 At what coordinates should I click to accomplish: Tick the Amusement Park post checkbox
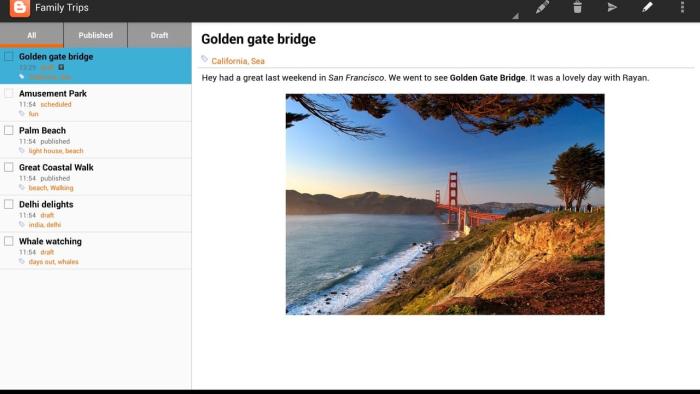tap(8, 93)
